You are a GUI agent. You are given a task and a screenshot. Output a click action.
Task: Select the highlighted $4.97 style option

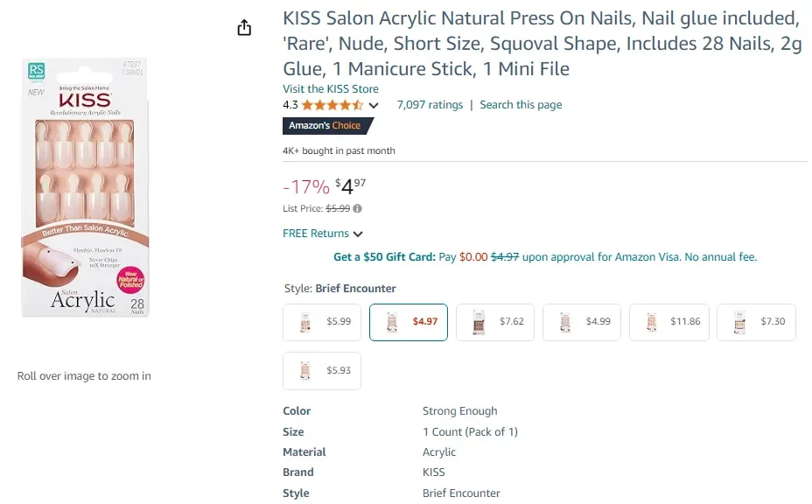click(x=409, y=322)
